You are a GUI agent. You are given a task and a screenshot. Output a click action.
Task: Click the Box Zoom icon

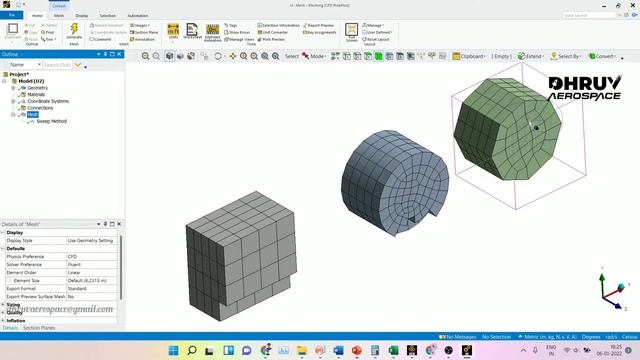point(265,56)
